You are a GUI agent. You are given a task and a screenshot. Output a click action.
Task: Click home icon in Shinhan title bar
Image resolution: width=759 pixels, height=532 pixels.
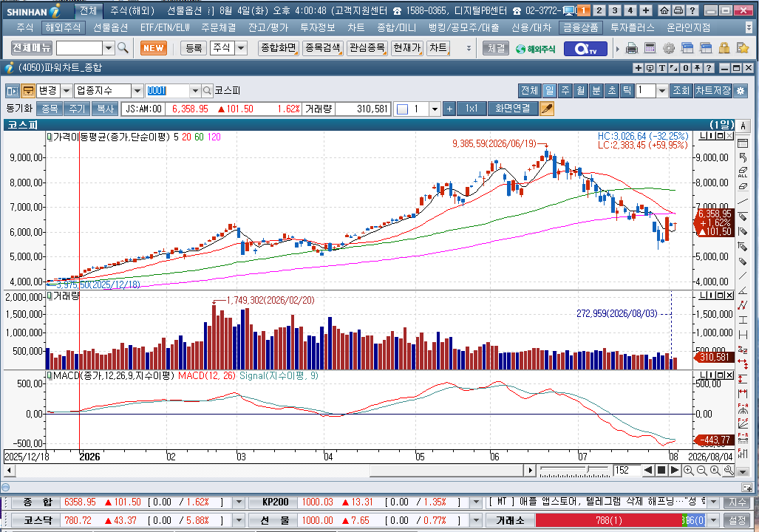click(x=664, y=10)
